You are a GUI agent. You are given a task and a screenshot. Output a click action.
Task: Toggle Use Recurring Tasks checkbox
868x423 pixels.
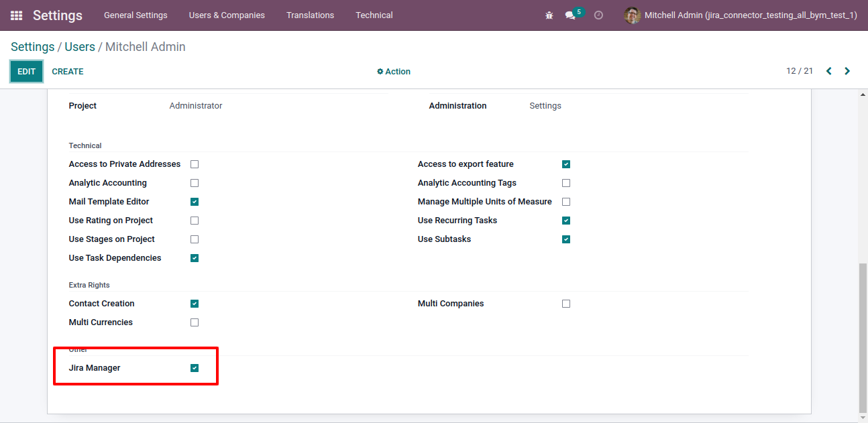[566, 221]
